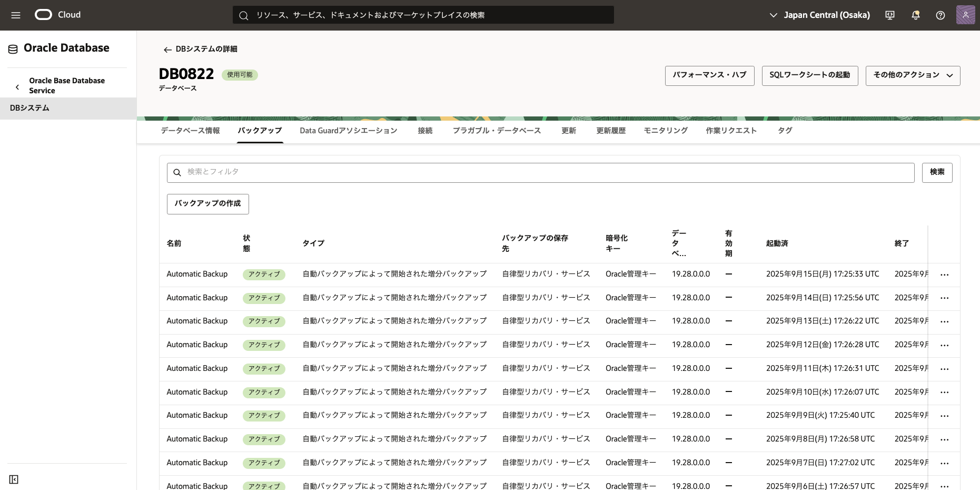
Task: Open the user profile avatar
Action: tap(965, 15)
